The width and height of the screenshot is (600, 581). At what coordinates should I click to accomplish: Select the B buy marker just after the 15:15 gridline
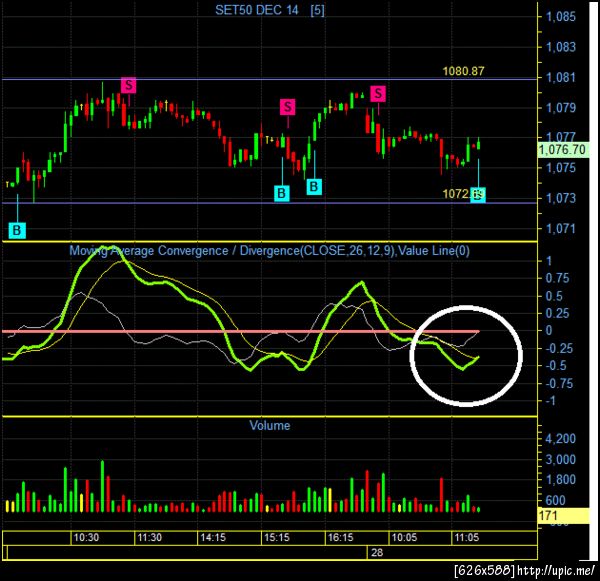(x=282, y=193)
